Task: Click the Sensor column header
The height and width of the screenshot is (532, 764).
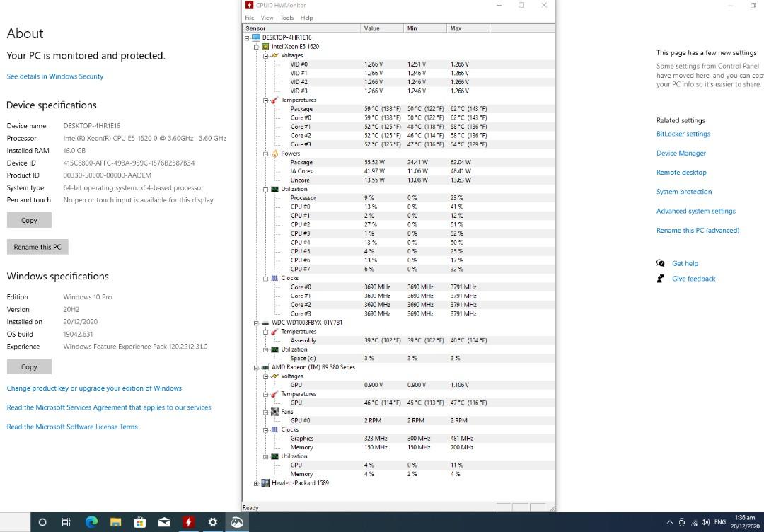Action: click(255, 28)
